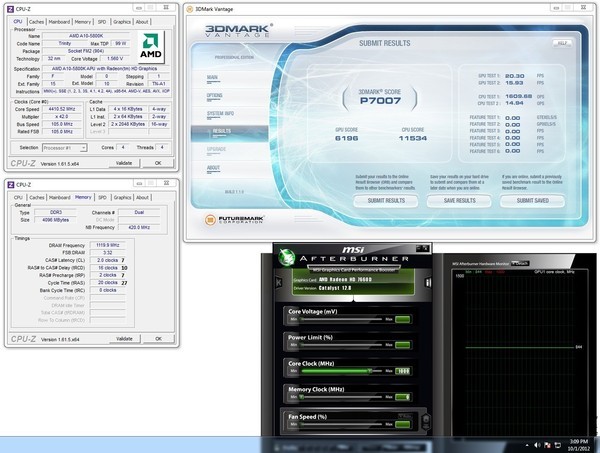
Task: Open the SPD tab in top CPU-Z
Action: (102, 22)
